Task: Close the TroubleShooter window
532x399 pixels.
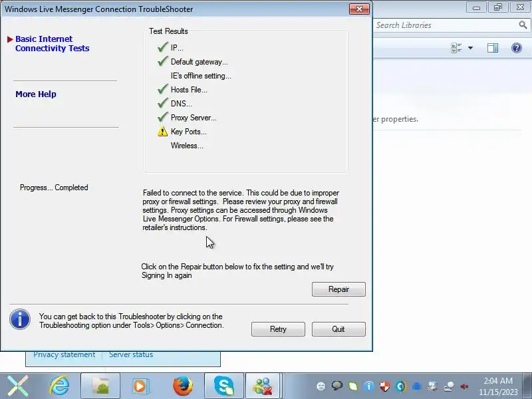Action: pos(359,9)
